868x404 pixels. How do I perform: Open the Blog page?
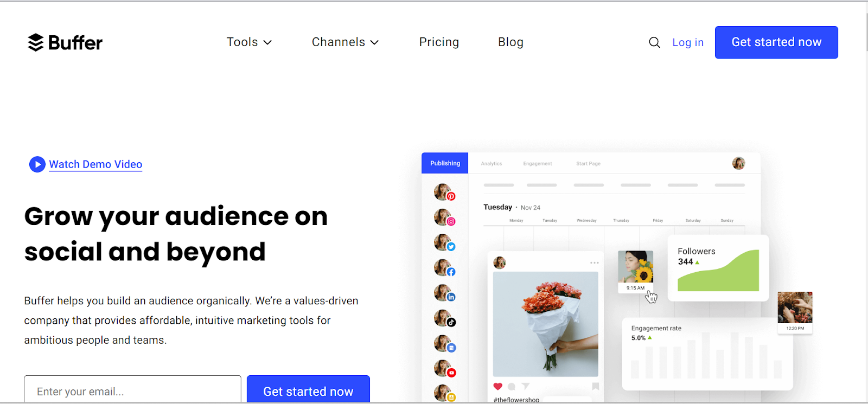510,42
